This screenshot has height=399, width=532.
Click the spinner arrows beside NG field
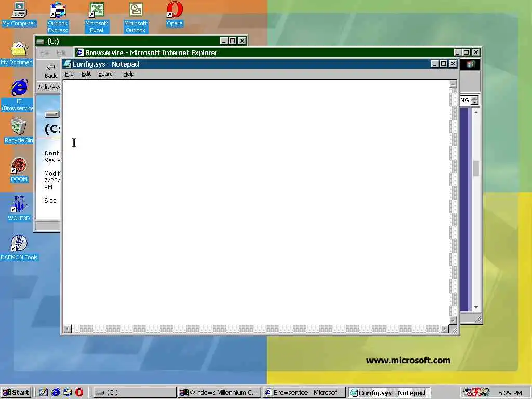[475, 100]
